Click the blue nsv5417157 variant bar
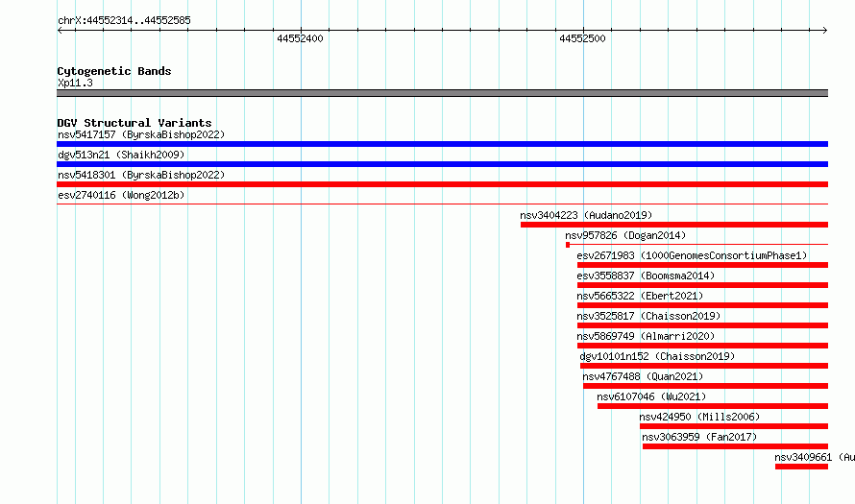The image size is (855, 504). (x=442, y=144)
